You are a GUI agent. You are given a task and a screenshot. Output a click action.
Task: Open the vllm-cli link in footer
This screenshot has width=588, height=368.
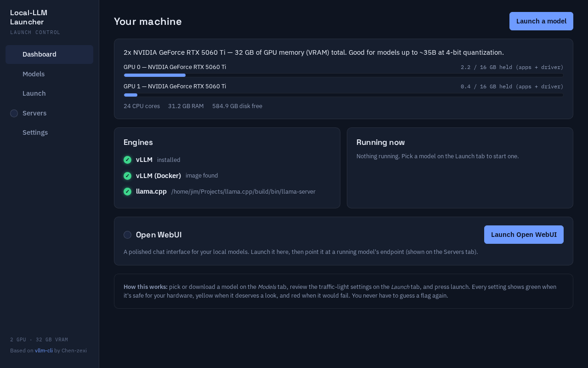pos(44,351)
